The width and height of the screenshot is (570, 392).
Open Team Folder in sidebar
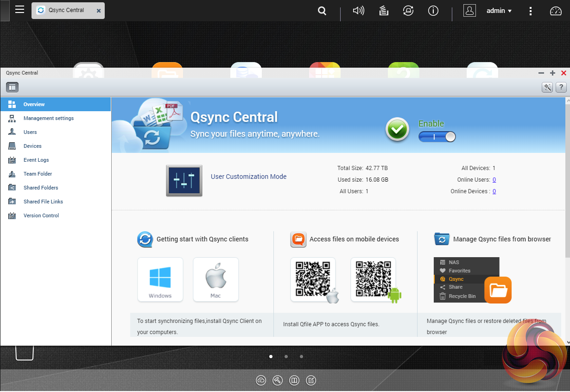tap(56, 174)
